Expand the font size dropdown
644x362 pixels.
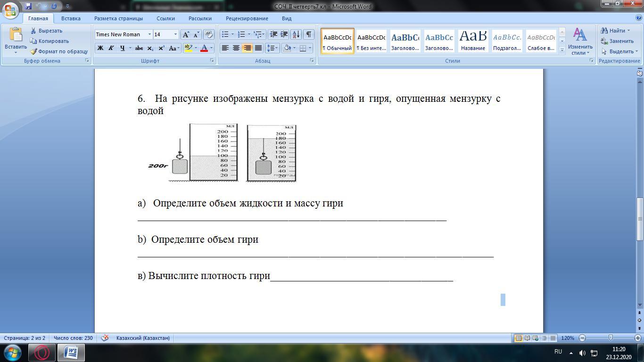(175, 34)
